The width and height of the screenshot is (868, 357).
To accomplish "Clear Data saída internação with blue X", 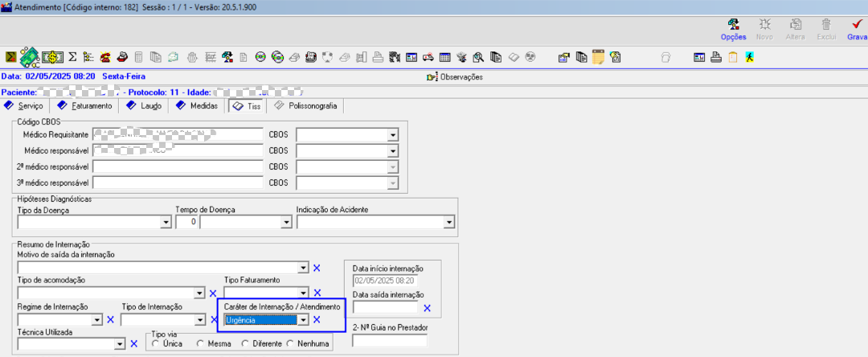I will pos(427,308).
